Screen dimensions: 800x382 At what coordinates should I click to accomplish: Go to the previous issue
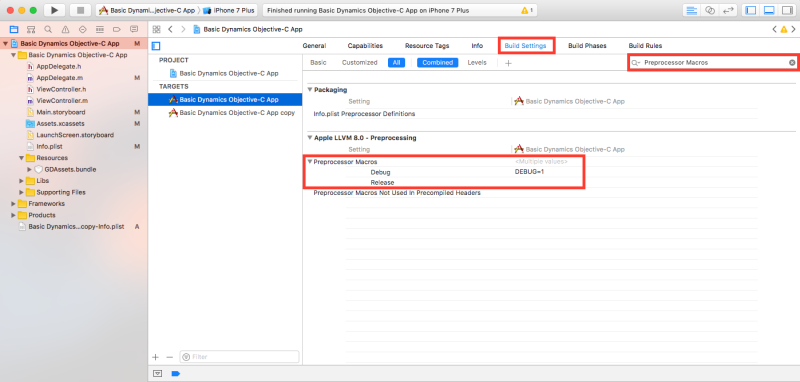coord(774,29)
